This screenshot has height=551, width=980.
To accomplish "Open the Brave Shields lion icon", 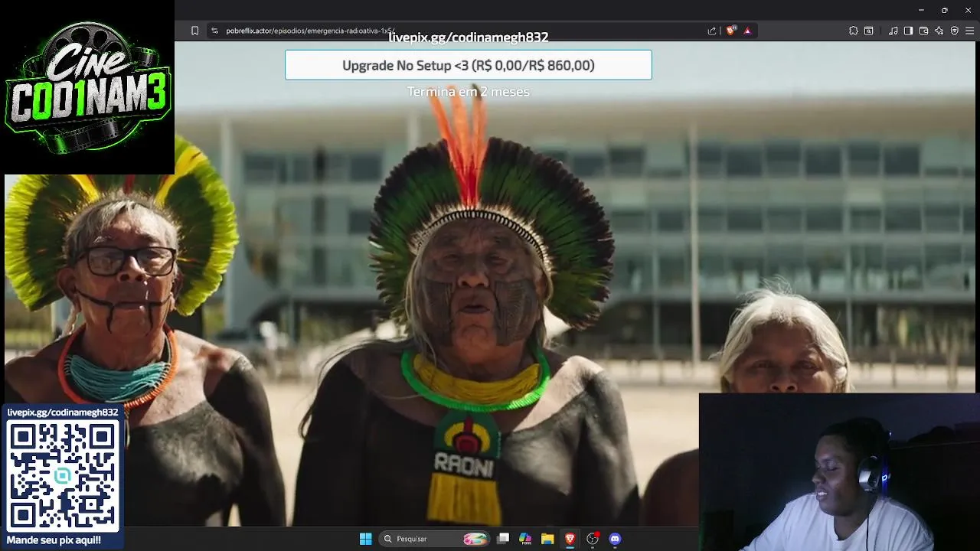I will click(x=731, y=31).
